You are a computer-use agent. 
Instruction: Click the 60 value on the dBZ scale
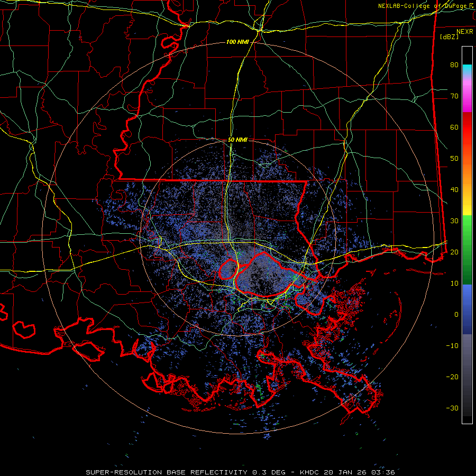coord(454,127)
